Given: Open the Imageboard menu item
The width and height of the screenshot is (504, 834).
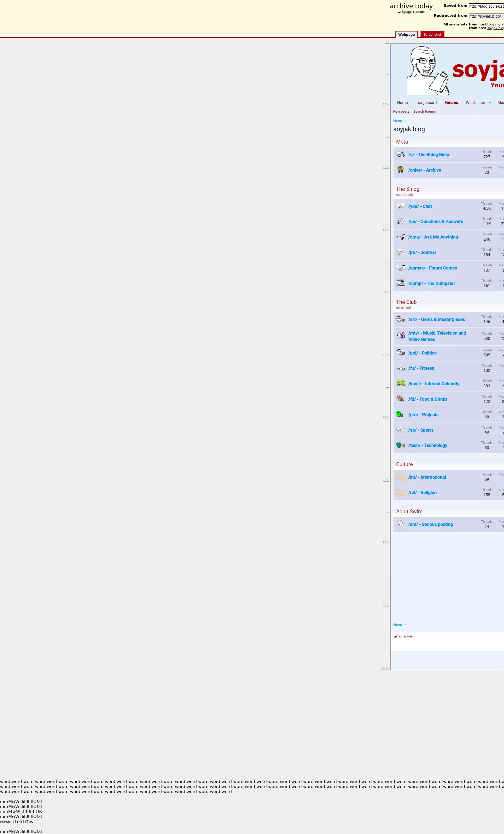Looking at the screenshot, I should (x=426, y=103).
